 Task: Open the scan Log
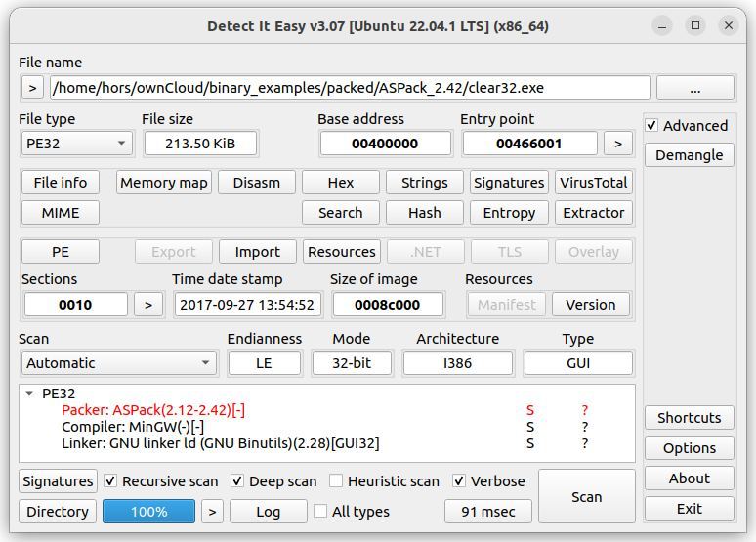(268, 512)
